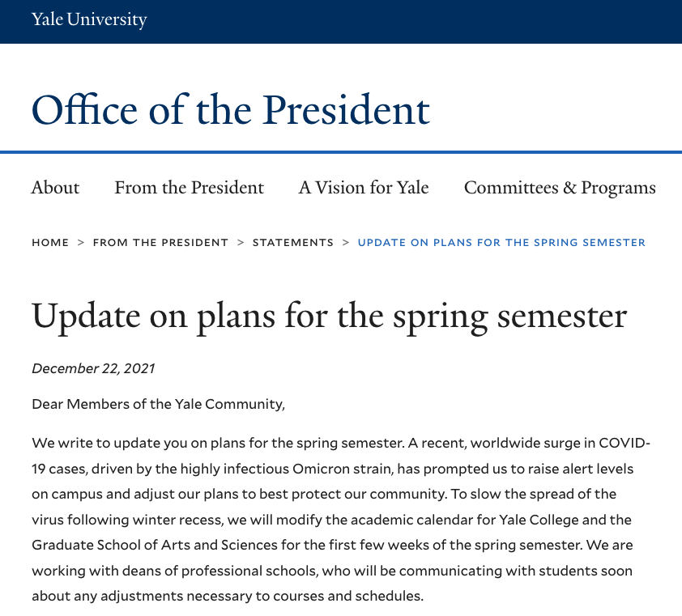Click the chevron separator before STATEMENTS

pos(241,243)
